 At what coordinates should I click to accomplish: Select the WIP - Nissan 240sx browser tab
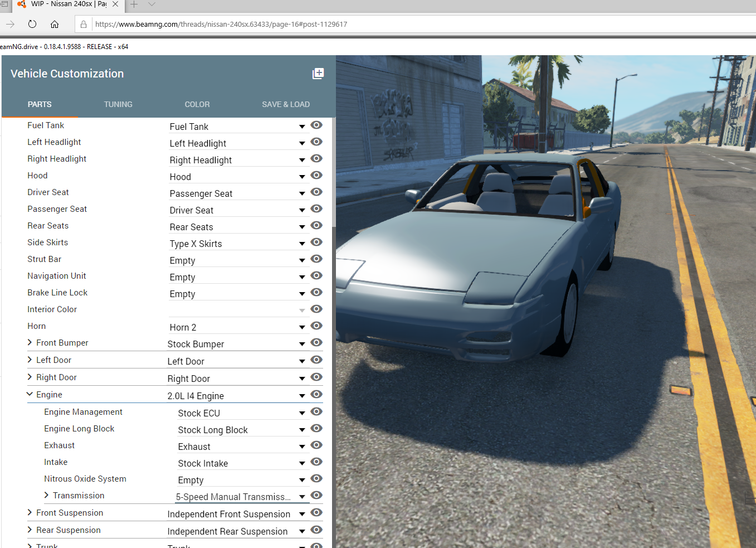pos(68,4)
